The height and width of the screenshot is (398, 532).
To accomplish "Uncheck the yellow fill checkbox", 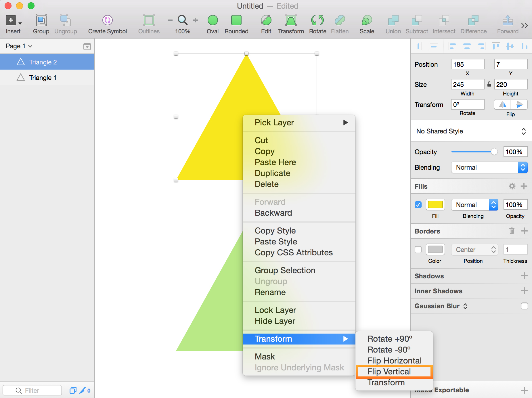I will (418, 205).
